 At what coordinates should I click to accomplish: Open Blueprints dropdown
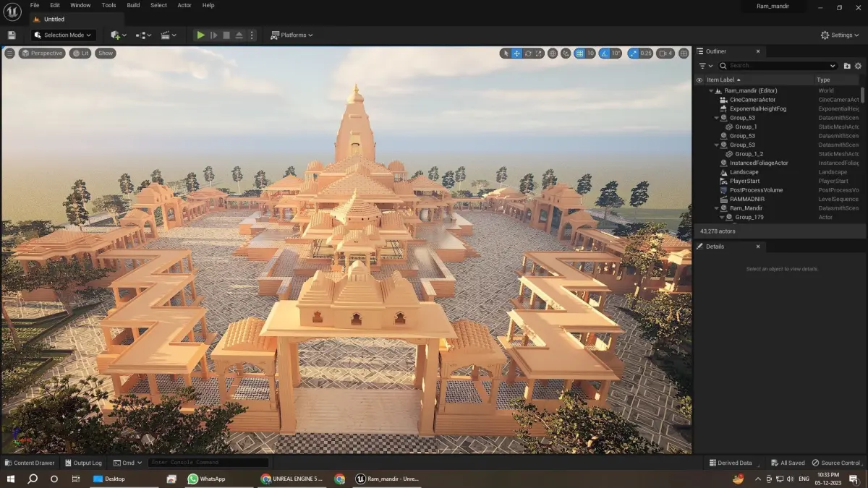143,35
